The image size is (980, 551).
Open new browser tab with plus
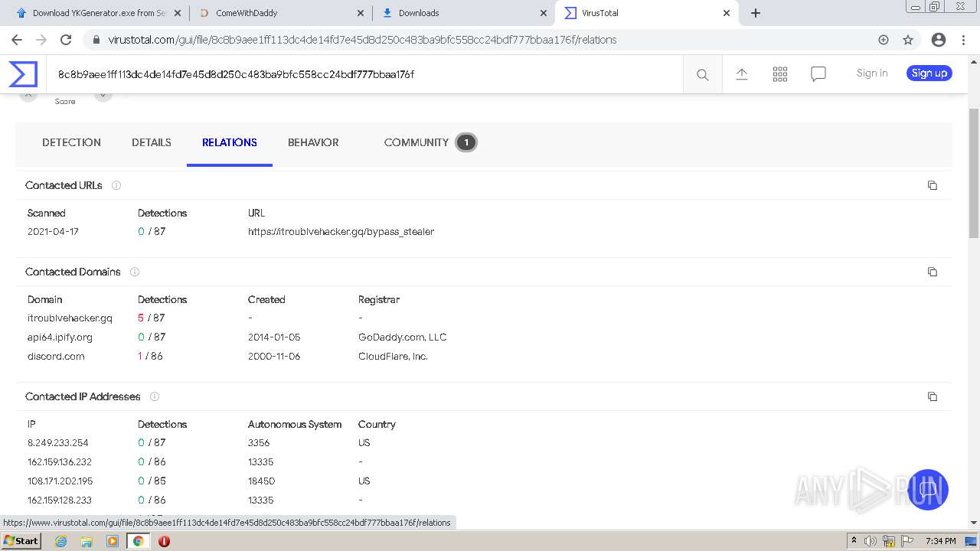756,13
